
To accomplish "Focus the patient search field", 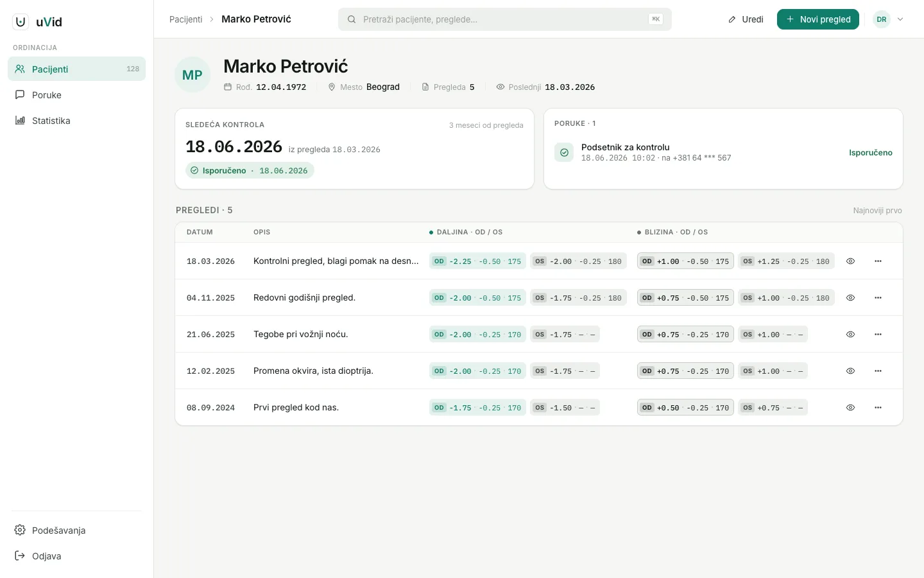I will coord(504,19).
